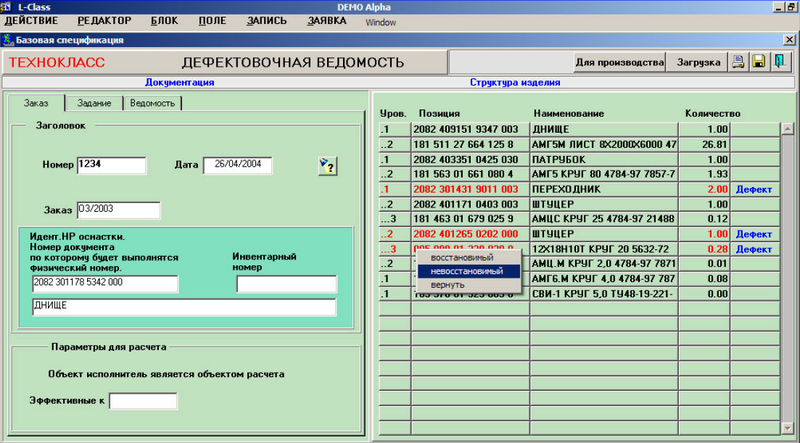800x443 pixels.
Task: Click the empty field left of Для производства
Action: tap(511, 62)
